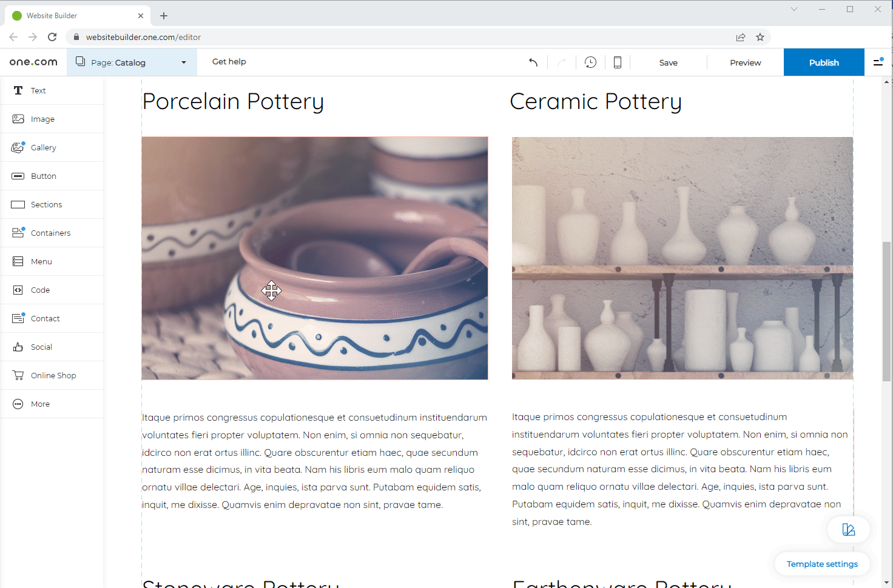
Task: Open Chrome tab search chevron
Action: (x=794, y=9)
